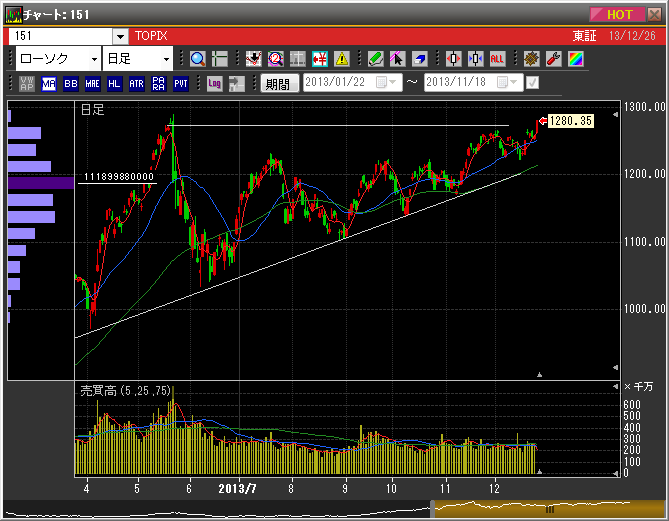Click the expand candlestick width icon
Viewport: 669px width, 521px height.
click(454, 59)
